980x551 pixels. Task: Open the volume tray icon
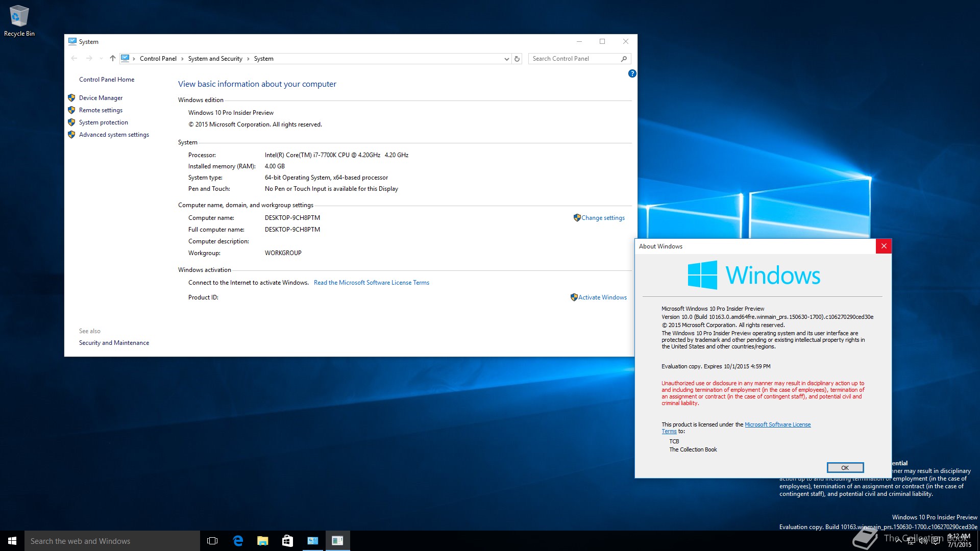(x=923, y=541)
